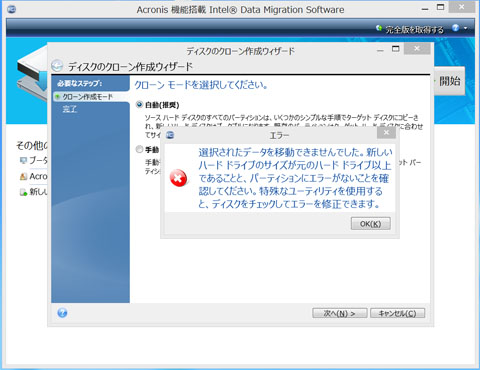Minimize the クローン作成ウィザード window
This screenshot has width=480, height=370.
tap(380, 50)
